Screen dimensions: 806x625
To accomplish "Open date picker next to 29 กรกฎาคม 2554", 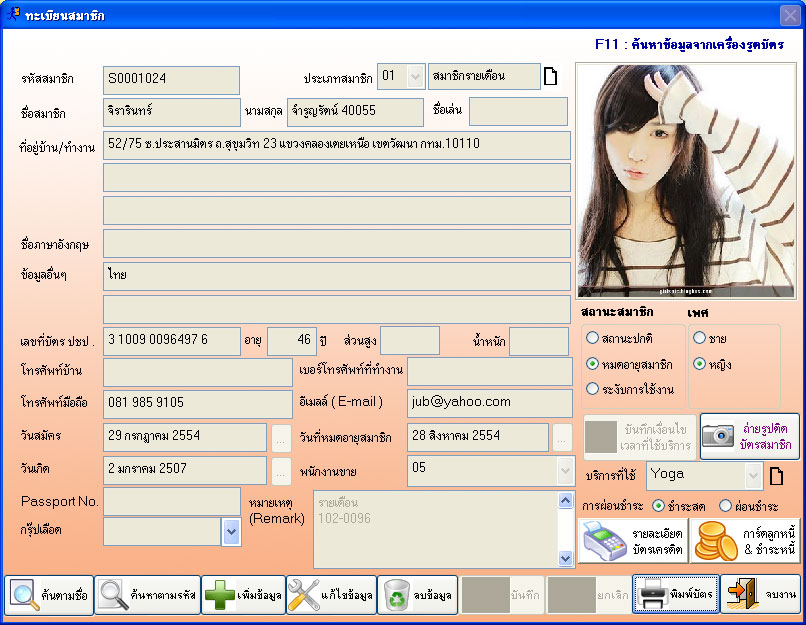I will (283, 438).
